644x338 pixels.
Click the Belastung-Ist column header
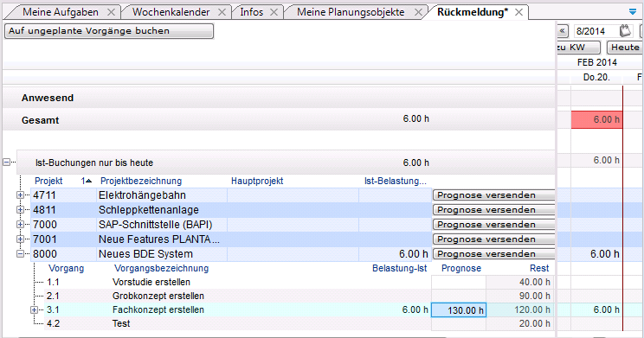click(400, 268)
